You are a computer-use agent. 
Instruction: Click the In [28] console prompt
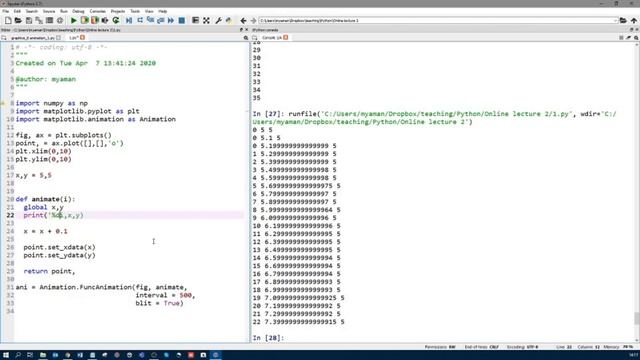point(268,338)
